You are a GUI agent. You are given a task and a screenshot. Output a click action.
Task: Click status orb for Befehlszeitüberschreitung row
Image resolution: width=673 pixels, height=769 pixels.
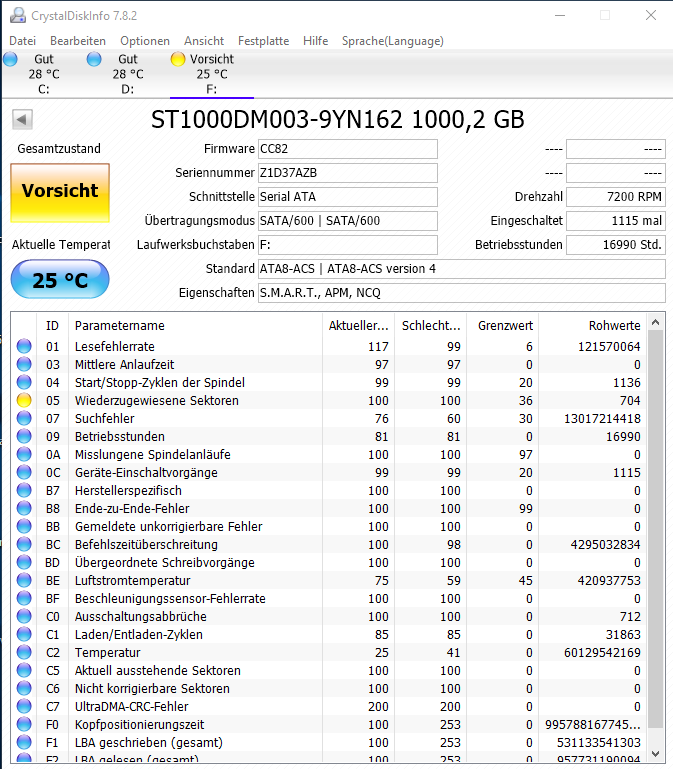(24, 544)
